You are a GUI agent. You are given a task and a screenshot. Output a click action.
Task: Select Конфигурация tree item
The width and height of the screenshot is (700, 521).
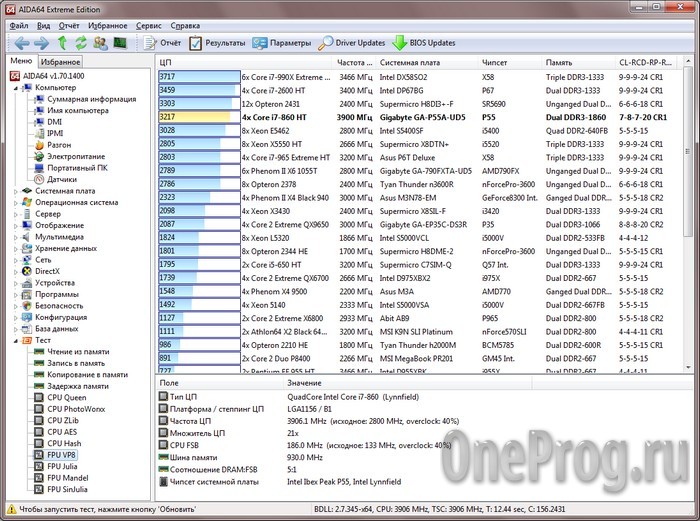[x=61, y=317]
